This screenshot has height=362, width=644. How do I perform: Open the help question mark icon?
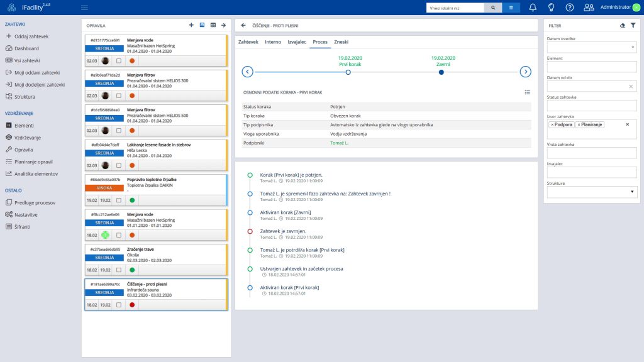click(570, 8)
